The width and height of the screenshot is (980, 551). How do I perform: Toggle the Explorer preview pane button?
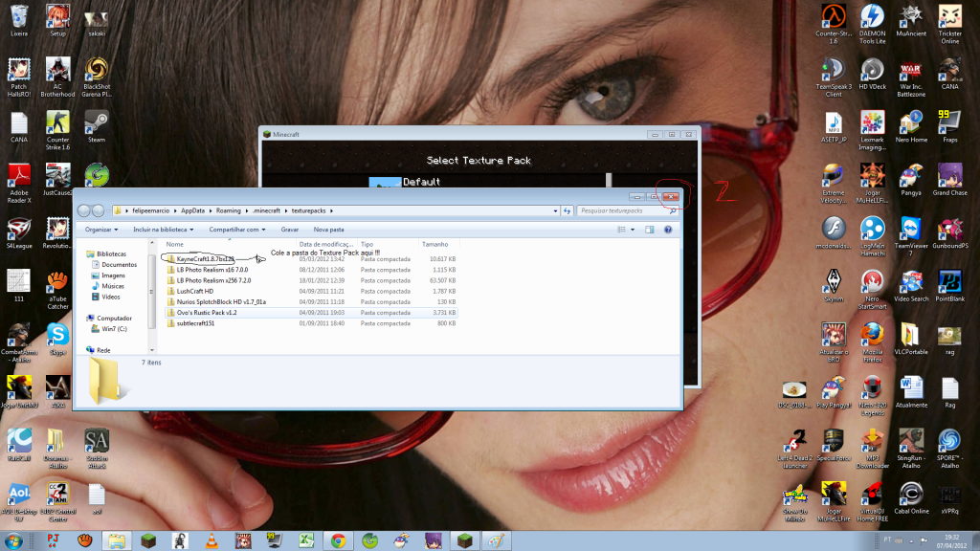[x=649, y=230]
